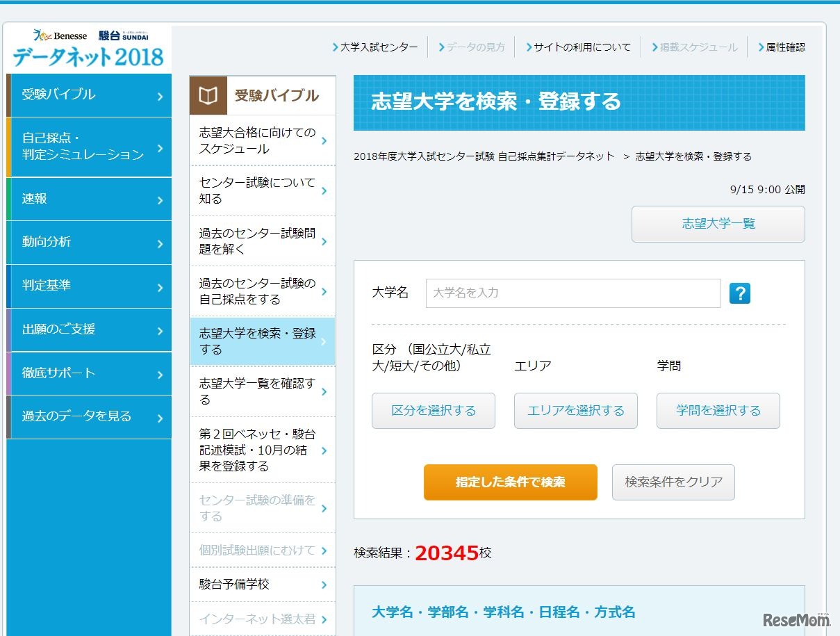Viewport: 840px width, 636px height.
Task: Open the 志望大学一覧 list button
Action: 718,224
